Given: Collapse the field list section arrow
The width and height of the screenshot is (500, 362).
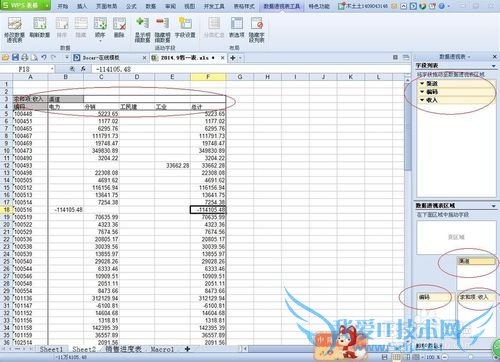Looking at the screenshot, I should click(x=494, y=66).
